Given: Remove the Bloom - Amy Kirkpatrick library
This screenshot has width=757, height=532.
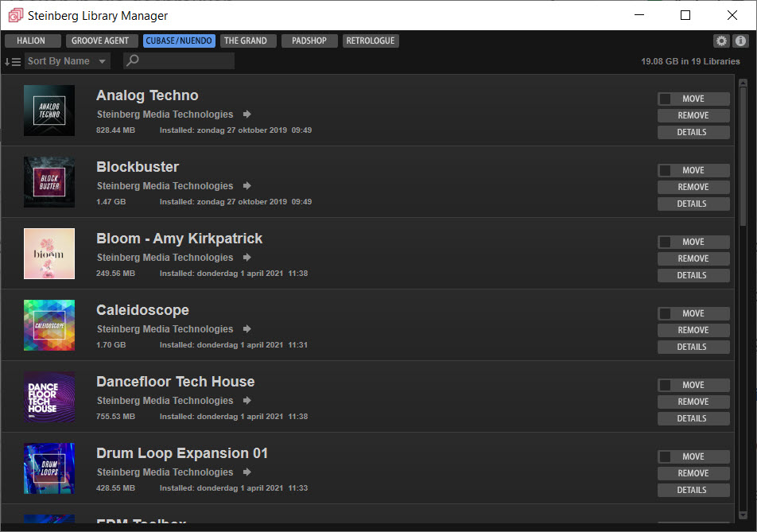Looking at the screenshot, I should (x=693, y=258).
